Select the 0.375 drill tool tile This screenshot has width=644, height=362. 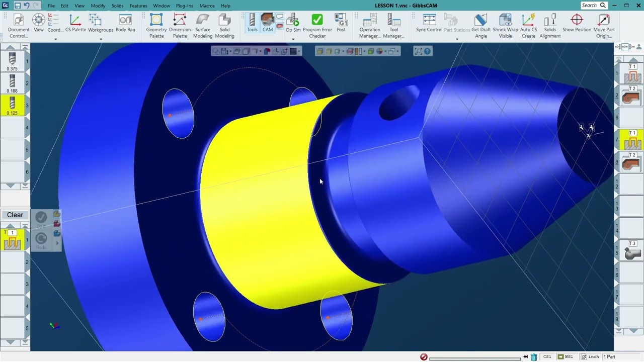[x=12, y=61]
